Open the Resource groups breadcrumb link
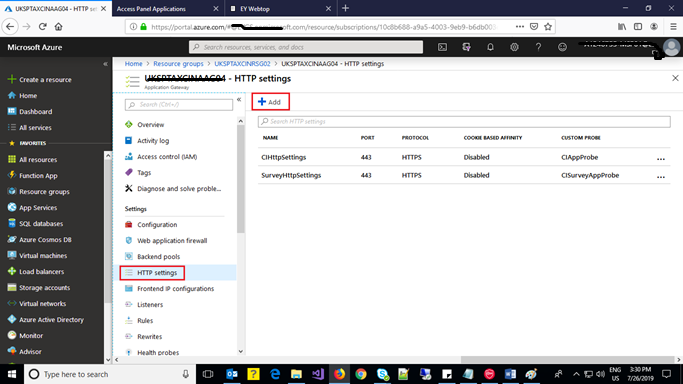 (178, 64)
